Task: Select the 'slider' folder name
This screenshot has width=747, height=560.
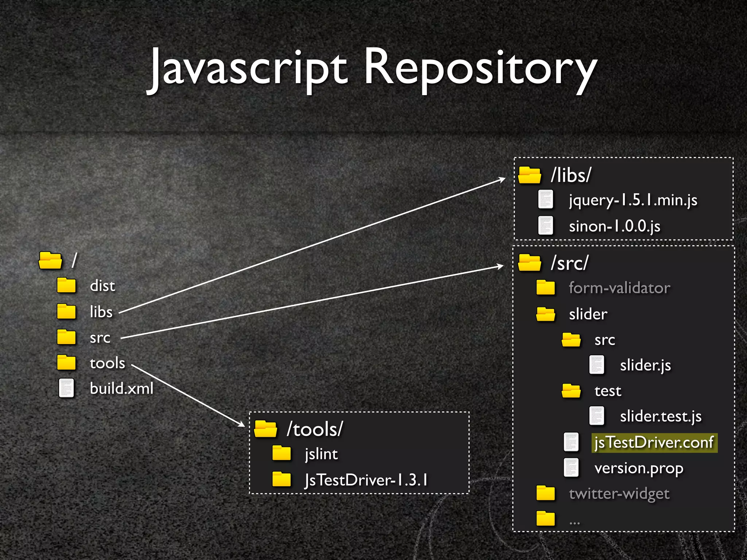Action: [588, 314]
